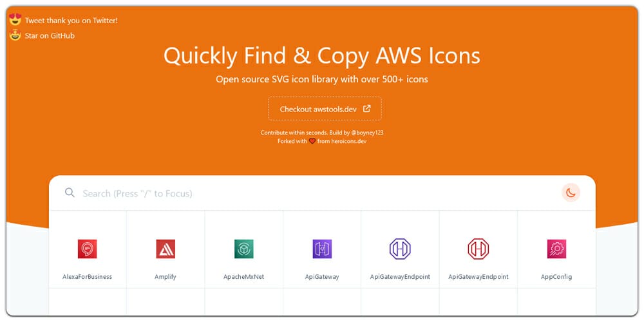Screen dimensions: 644x322
Task: Open the Star on GitHub link
Action: tap(50, 36)
